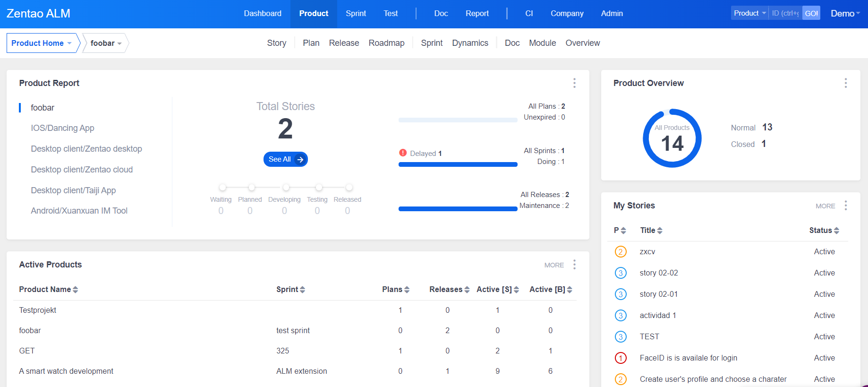The width and height of the screenshot is (868, 387).
Task: Open the Product search type dropdown
Action: point(749,13)
